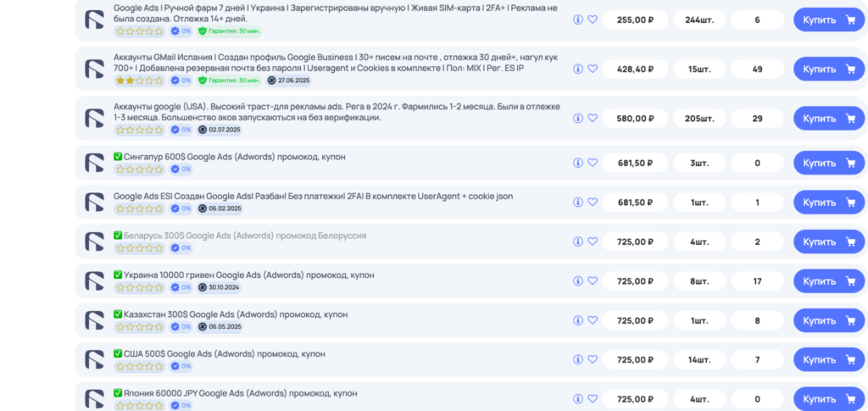Image resolution: width=868 pixels, height=411 pixels.
Task: Buy the 255,00 ₽ Ukraine Google Ads account
Action: pos(829,19)
